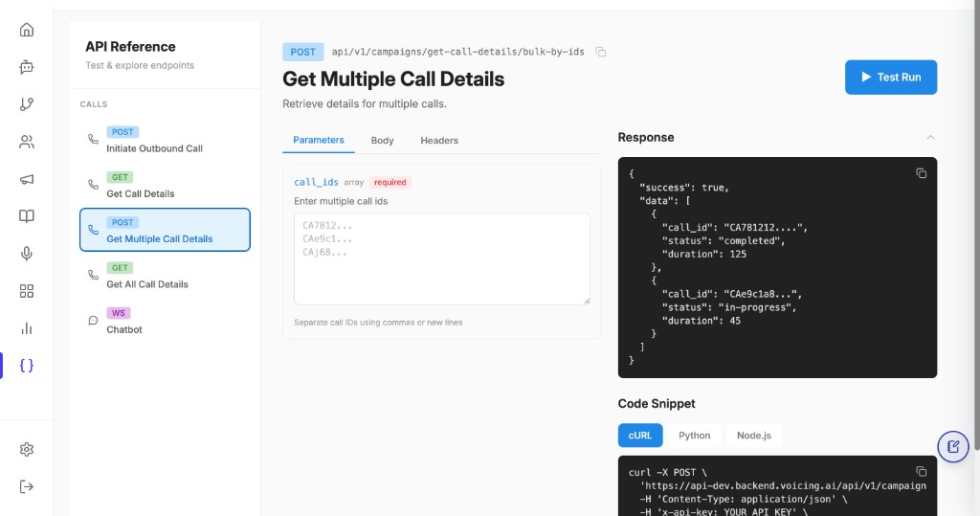
Task: Click the Test Run button
Action: [x=891, y=77]
